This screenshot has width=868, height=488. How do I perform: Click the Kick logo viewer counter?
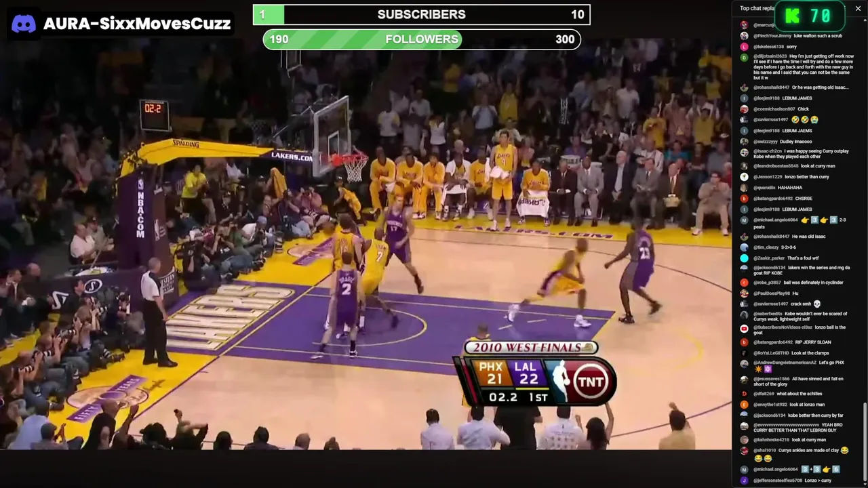pos(808,16)
